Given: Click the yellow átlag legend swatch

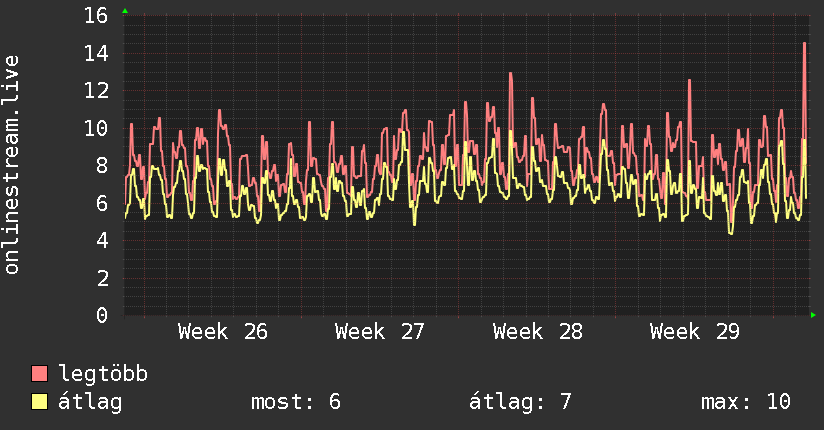Looking at the screenshot, I should coord(39,402).
